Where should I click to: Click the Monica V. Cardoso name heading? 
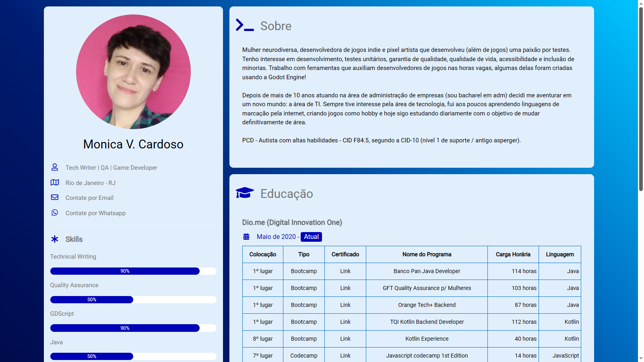[x=133, y=144]
